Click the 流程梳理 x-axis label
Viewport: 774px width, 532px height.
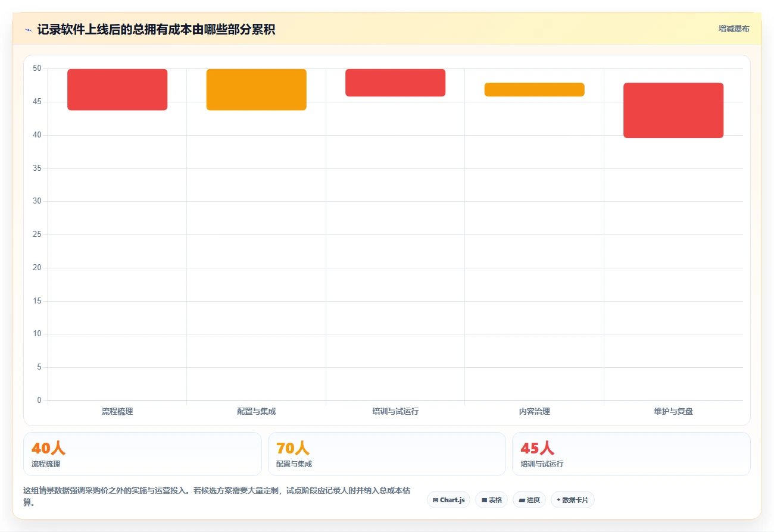pos(117,411)
